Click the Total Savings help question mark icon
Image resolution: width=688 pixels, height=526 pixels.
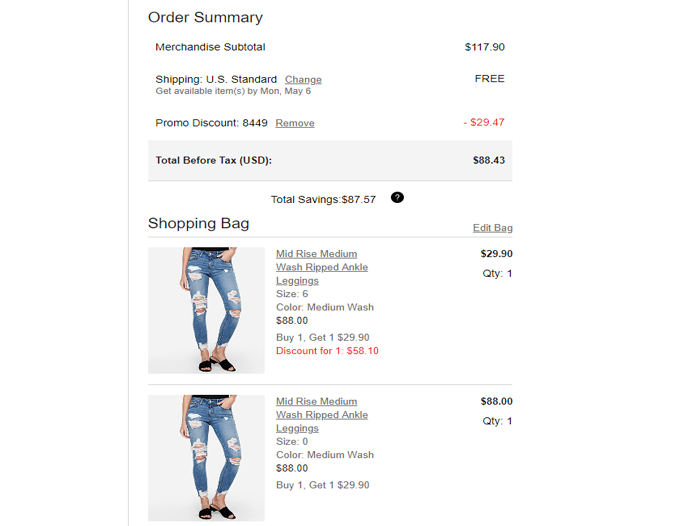pos(397,198)
